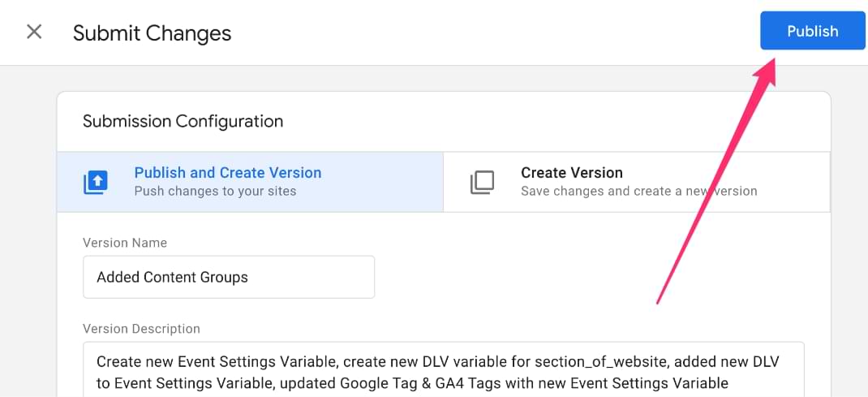Click the Version Name field label
This screenshot has width=868, height=397.
[x=125, y=243]
